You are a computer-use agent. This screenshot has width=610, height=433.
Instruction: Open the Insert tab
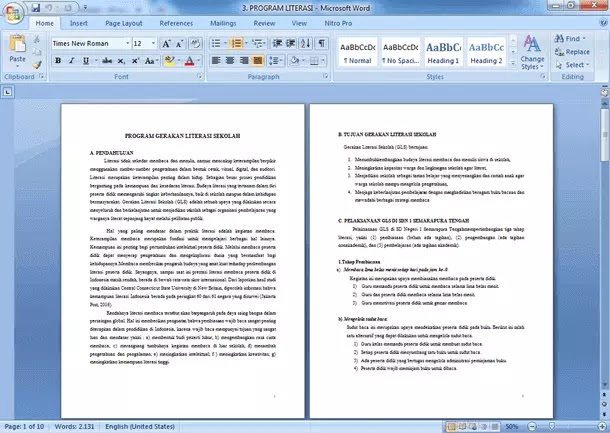[x=79, y=23]
